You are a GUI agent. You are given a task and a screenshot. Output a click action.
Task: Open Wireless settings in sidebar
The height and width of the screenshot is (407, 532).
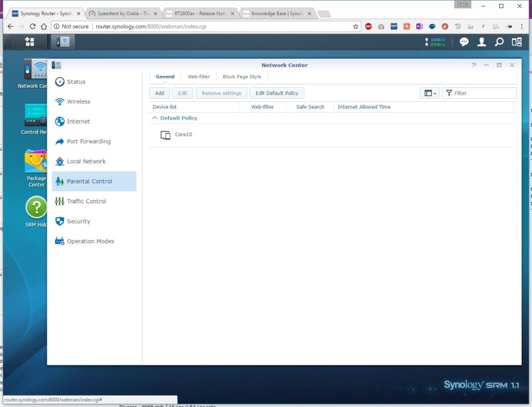pos(78,102)
